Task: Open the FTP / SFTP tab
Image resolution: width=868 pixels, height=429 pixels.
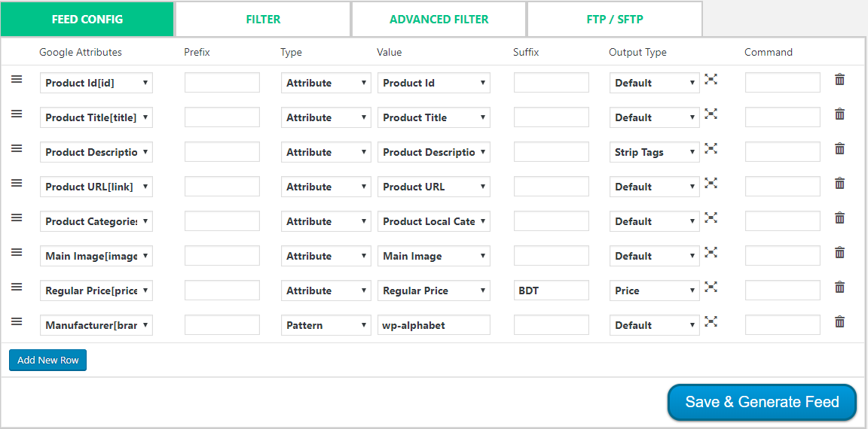Action: (615, 20)
